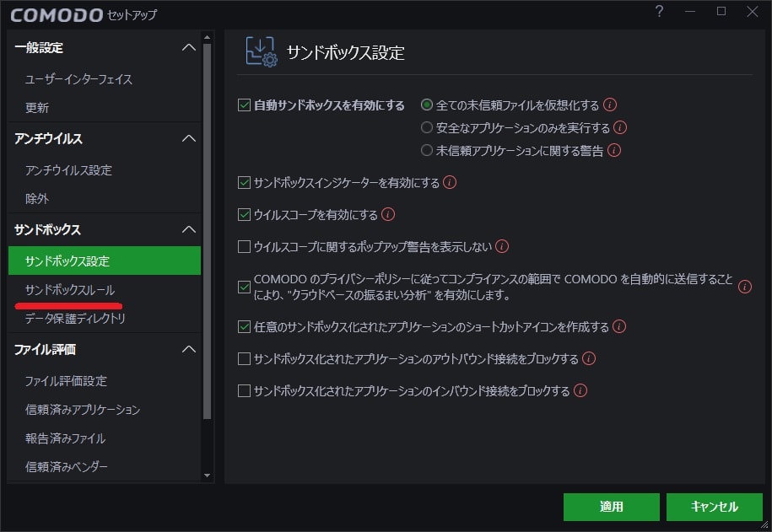Collapse the 一般設定 section chevron

189,47
